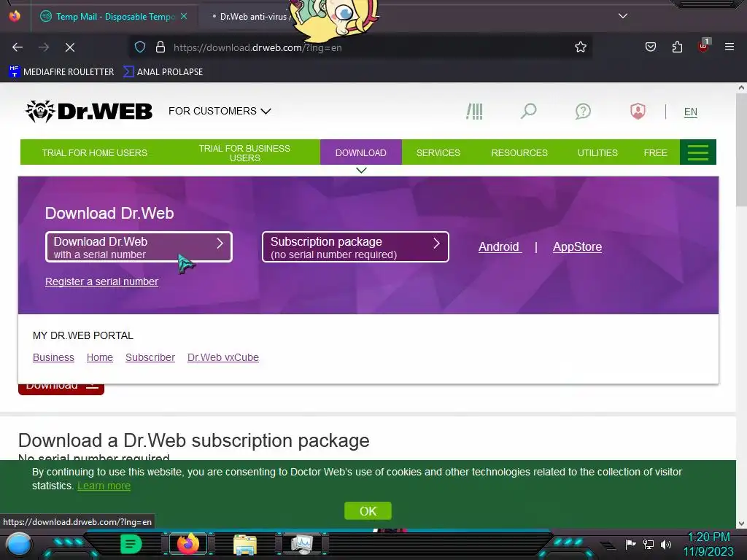This screenshot has width=747, height=560.
Task: Open the dark green hamburger menu button
Action: 698,152
